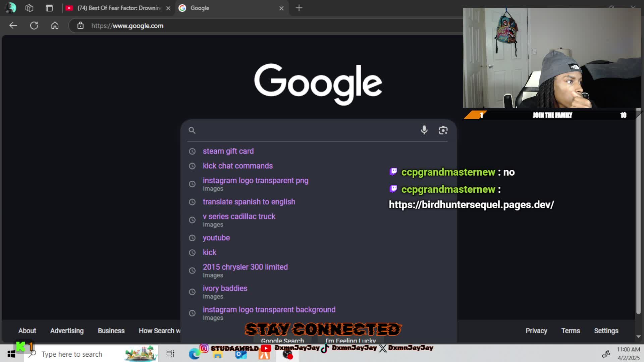Open the orange app icon beside Outlook in the taskbar
Screen dimensions: 644x362
point(264,355)
